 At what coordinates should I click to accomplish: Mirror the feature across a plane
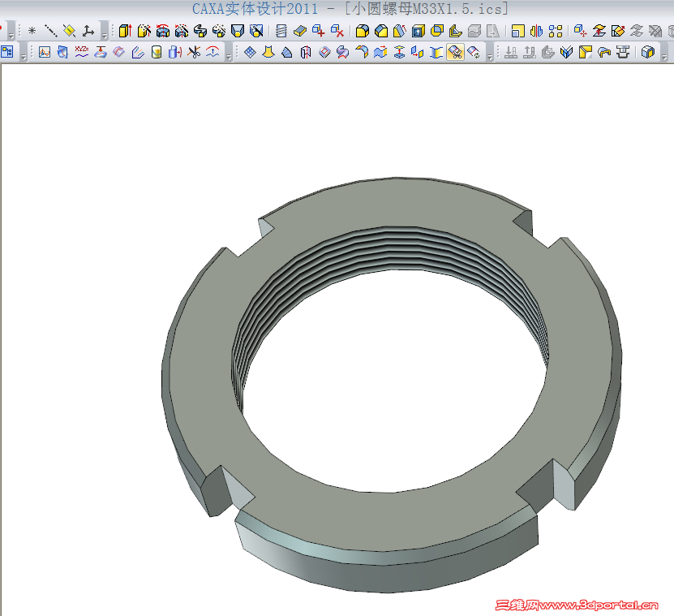[x=537, y=31]
